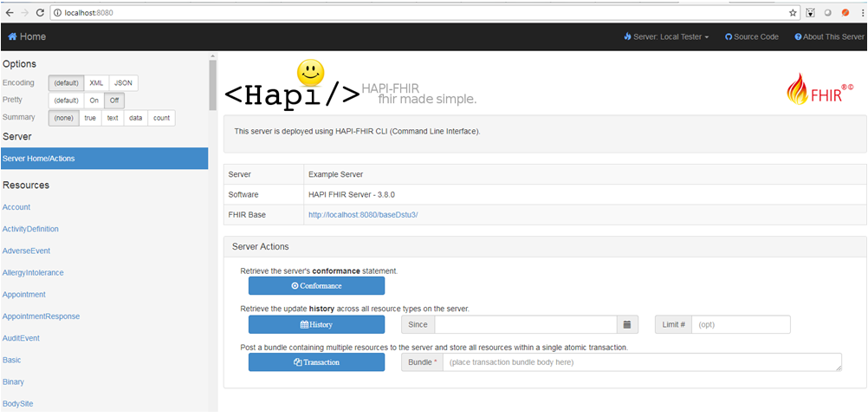This screenshot has width=868, height=417.
Task: Open About This Server in navbar
Action: 829,37
